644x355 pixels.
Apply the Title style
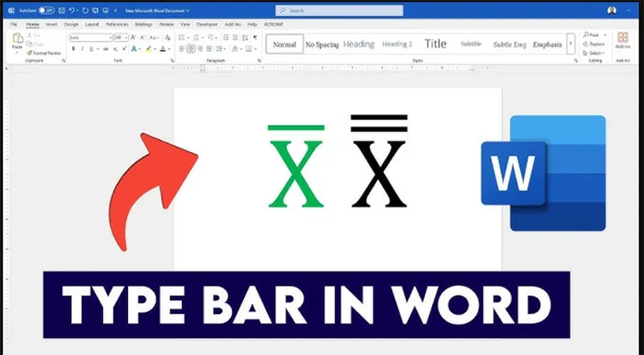[x=436, y=43]
